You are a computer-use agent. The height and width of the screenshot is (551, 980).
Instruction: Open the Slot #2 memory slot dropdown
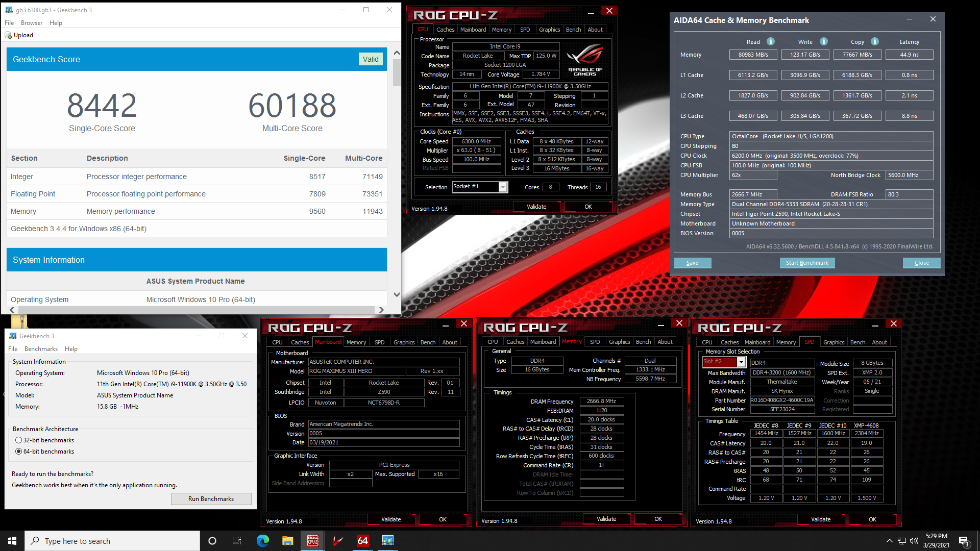coord(741,362)
